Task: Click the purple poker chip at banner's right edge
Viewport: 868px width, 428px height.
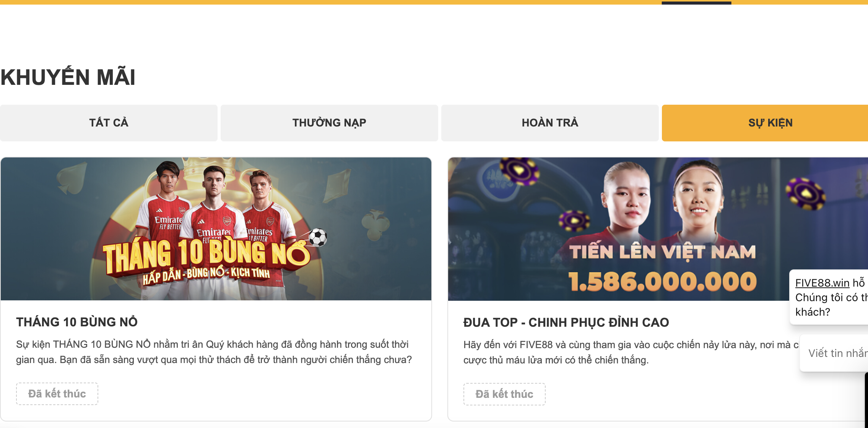Action: click(x=806, y=194)
